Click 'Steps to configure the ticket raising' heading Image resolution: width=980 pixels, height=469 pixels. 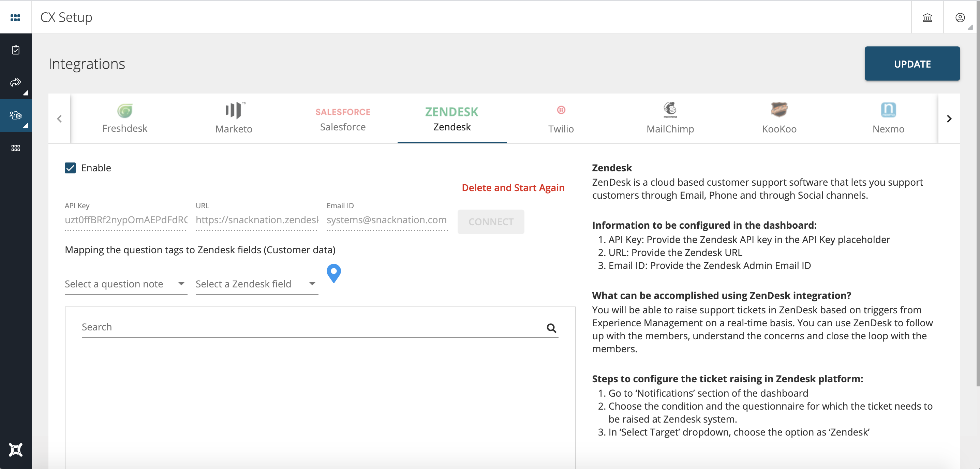[727, 379]
